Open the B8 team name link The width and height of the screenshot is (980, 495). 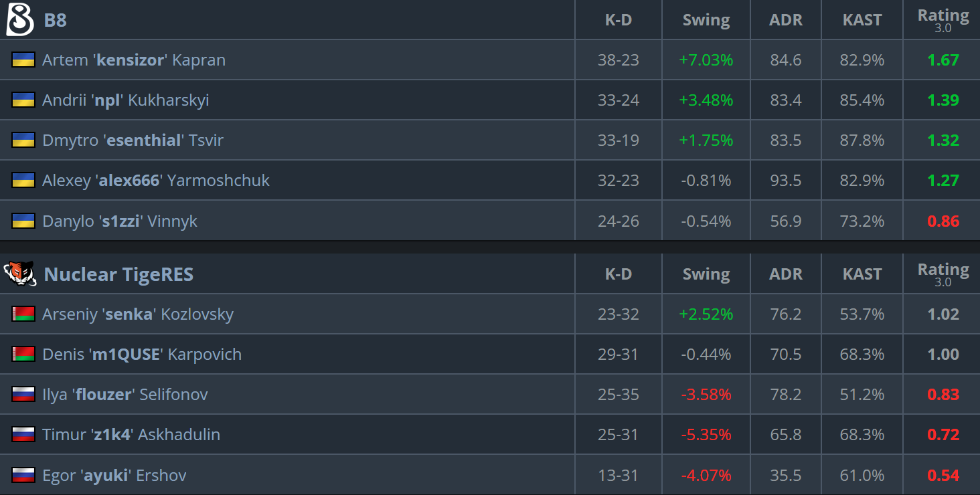55,20
